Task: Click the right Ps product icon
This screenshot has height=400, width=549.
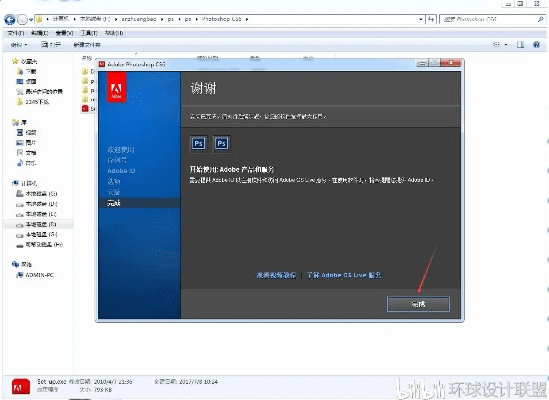Action: coord(221,143)
